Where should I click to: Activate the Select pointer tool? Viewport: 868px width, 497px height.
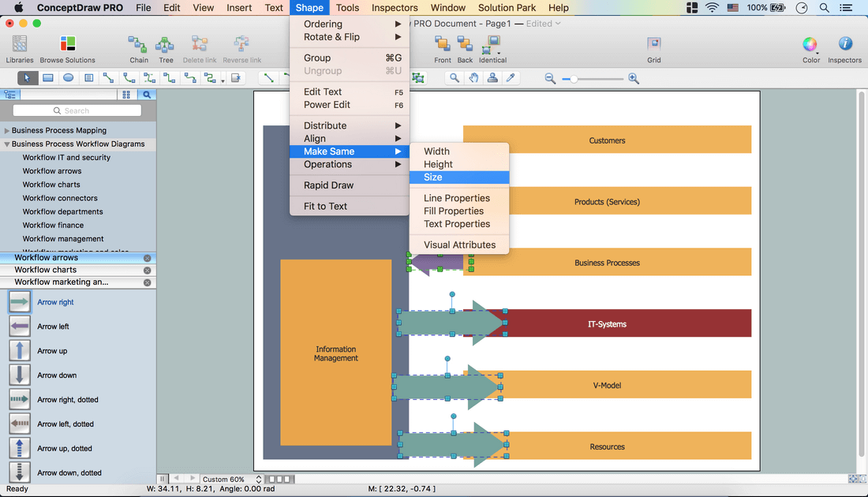click(27, 78)
